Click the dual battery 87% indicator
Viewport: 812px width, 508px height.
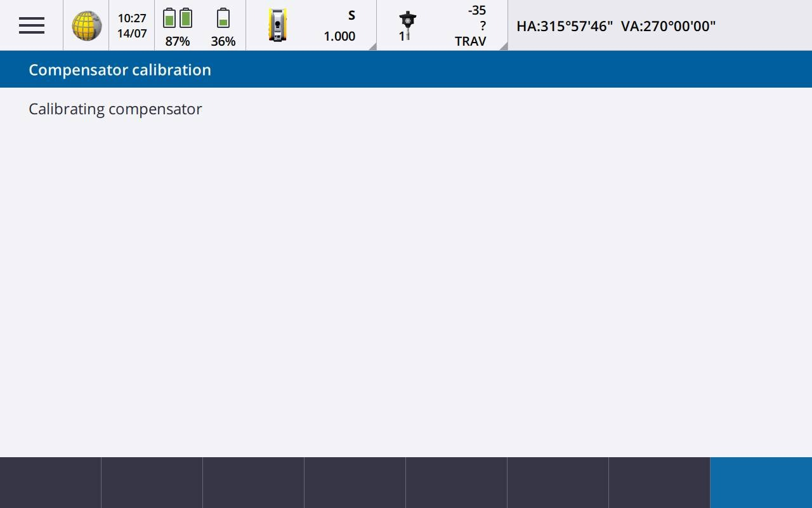coord(178,25)
